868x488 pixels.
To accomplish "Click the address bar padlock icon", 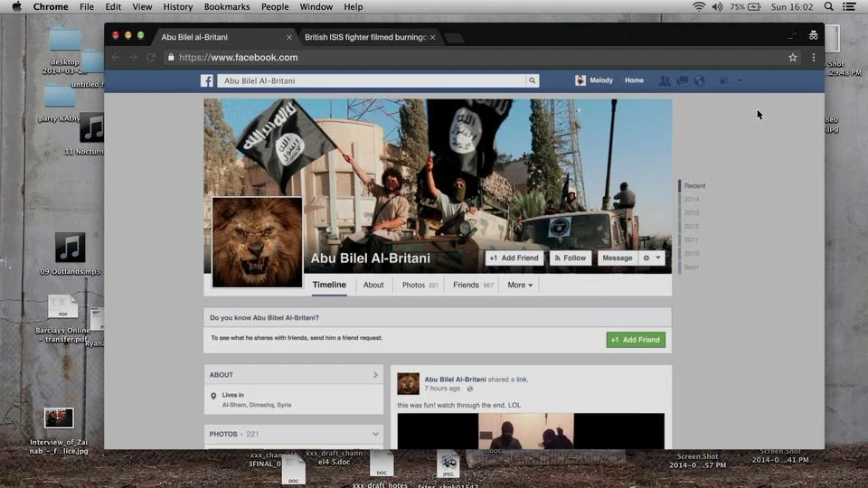I will [171, 57].
